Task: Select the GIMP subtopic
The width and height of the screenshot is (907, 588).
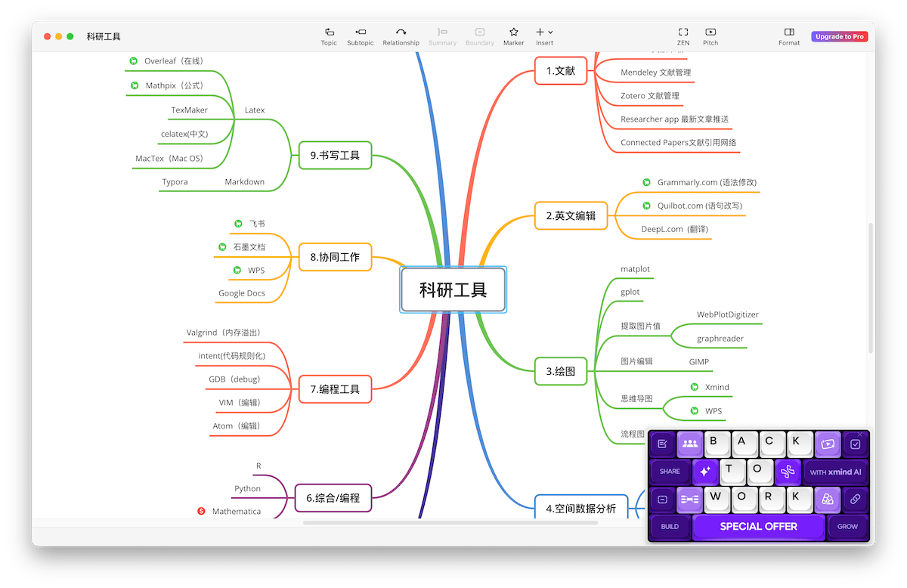Action: point(699,362)
